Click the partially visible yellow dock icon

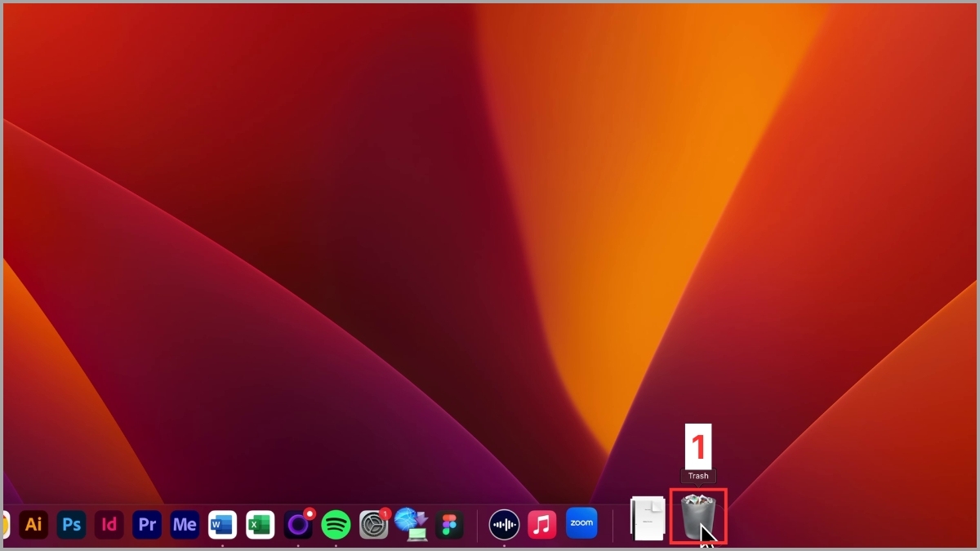[x=6, y=524]
